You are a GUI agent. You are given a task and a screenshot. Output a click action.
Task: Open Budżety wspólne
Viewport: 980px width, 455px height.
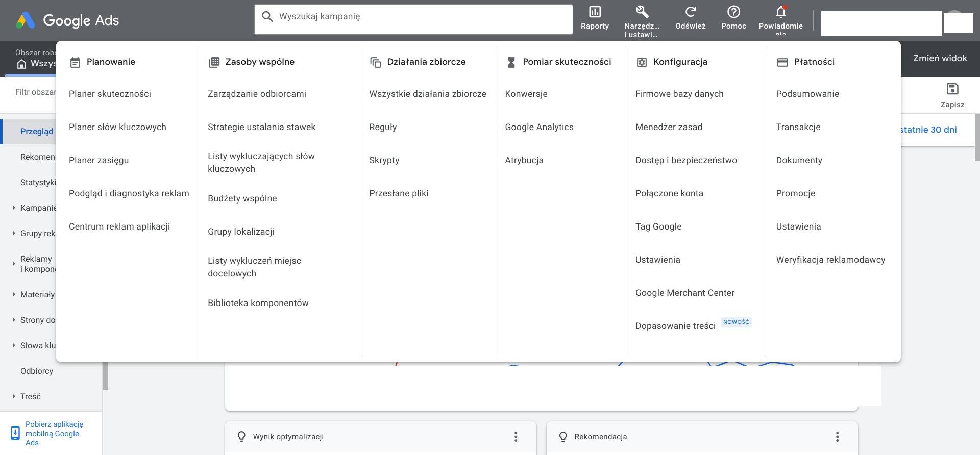point(242,198)
